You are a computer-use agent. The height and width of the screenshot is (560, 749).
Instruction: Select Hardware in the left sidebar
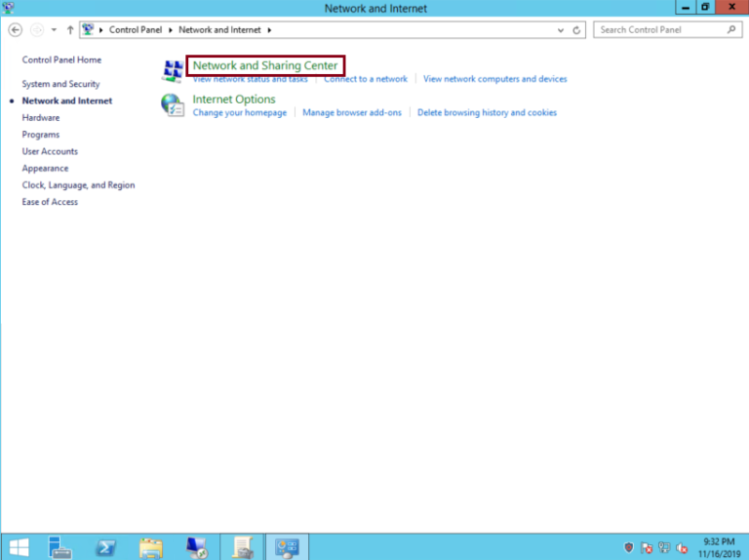click(x=41, y=117)
